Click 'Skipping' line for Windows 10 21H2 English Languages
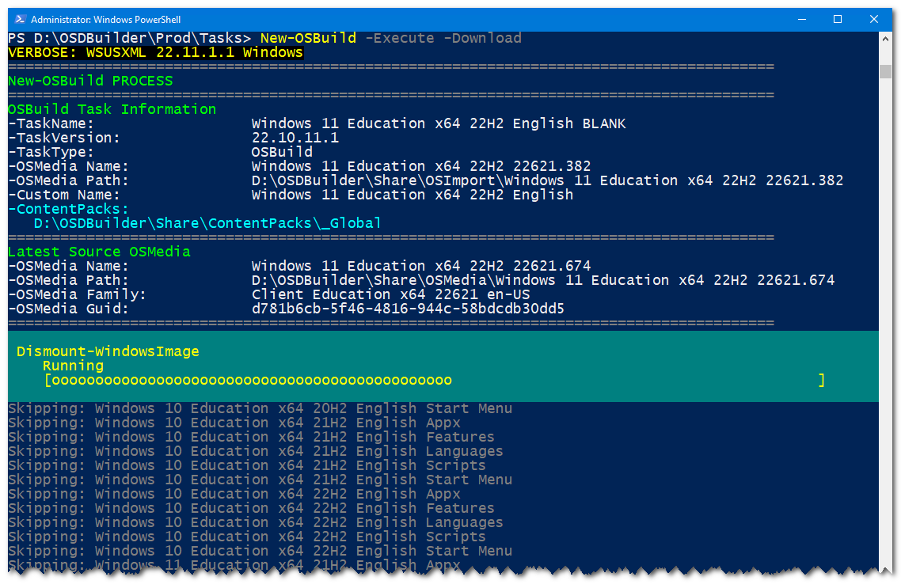This screenshot has width=901, height=588. point(256,451)
